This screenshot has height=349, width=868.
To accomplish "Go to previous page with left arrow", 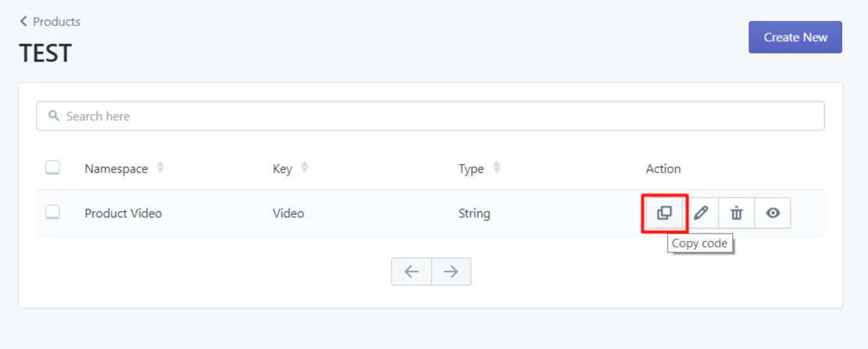I will tap(412, 272).
